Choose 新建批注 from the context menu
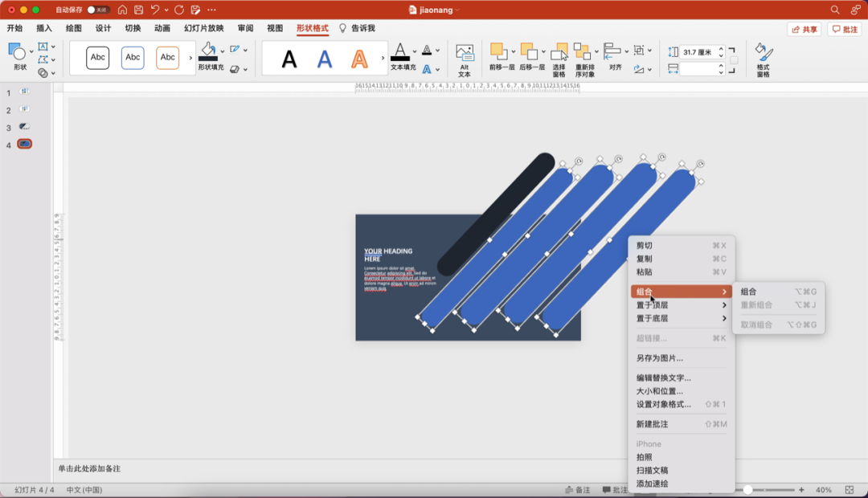This screenshot has width=868, height=498. coord(682,424)
